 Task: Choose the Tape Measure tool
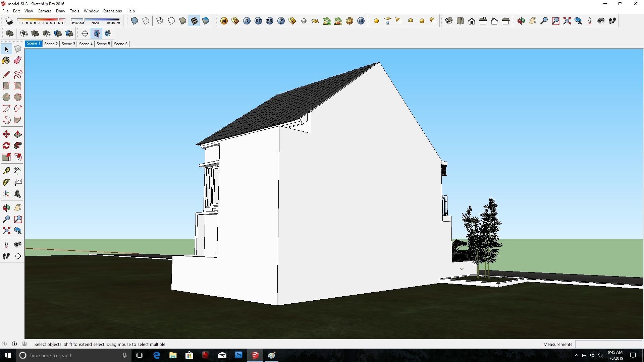point(6,171)
